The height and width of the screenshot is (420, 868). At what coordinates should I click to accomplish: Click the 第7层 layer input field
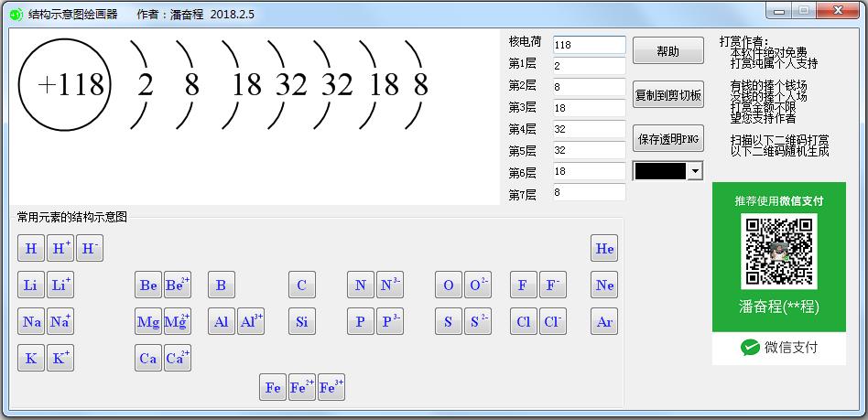point(589,192)
